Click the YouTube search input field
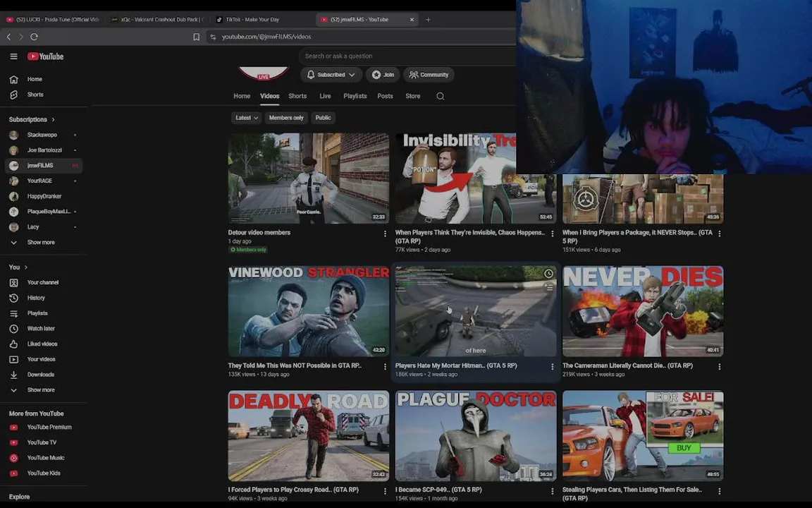812x508 pixels. [407, 56]
